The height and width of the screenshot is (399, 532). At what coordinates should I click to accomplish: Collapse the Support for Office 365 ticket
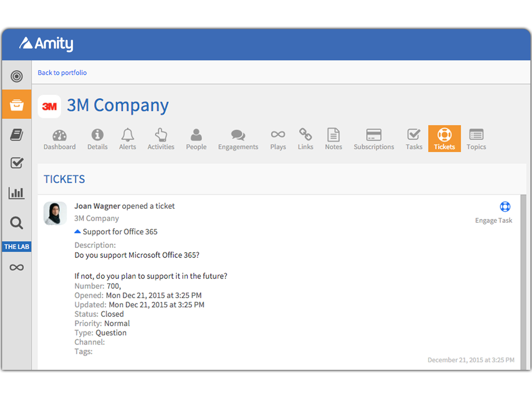[x=77, y=232]
